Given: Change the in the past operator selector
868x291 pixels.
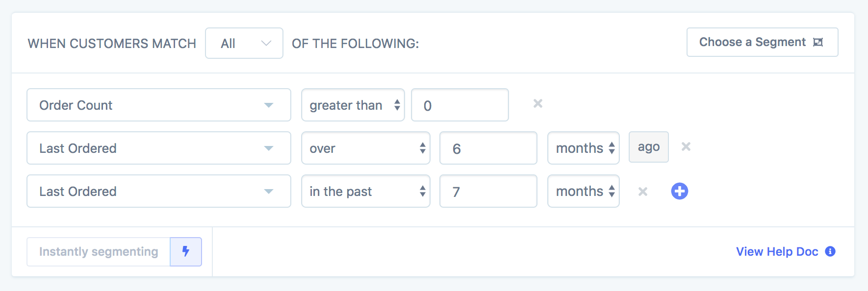Looking at the screenshot, I should pos(365,191).
